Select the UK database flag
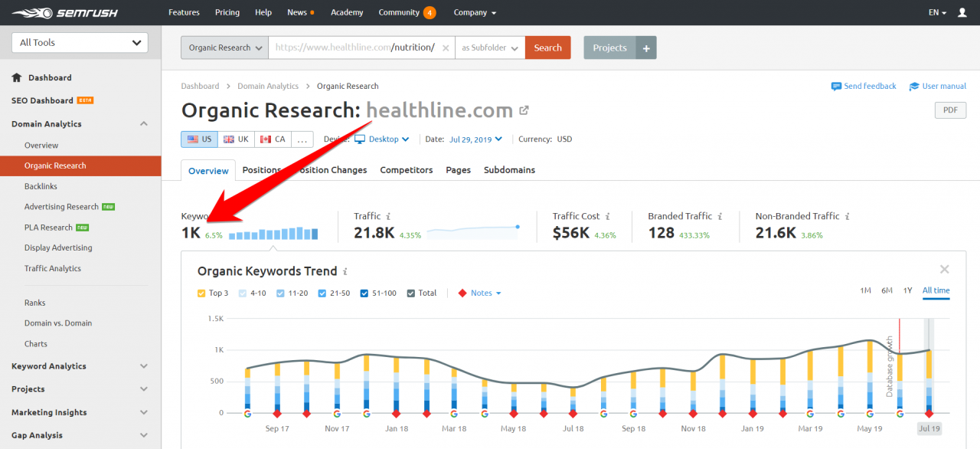The height and width of the screenshot is (449, 980). [235, 139]
